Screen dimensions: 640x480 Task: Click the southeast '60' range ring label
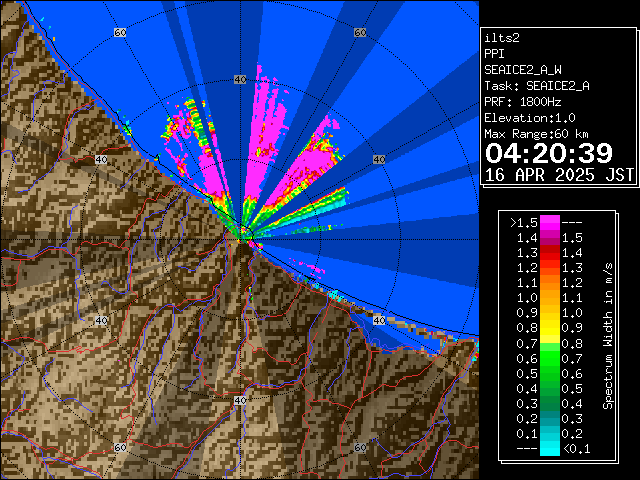pos(360,447)
